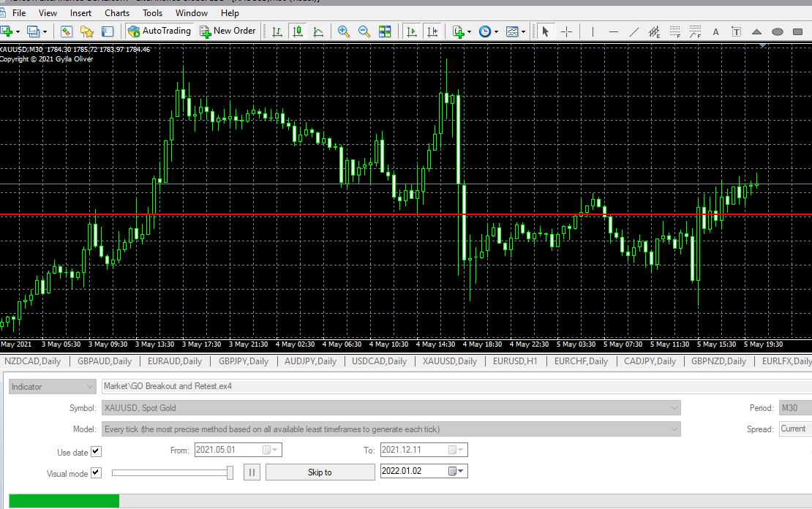Switch chart to Bar Chart icon
Image resolution: width=812 pixels, height=509 pixels.
[277, 31]
